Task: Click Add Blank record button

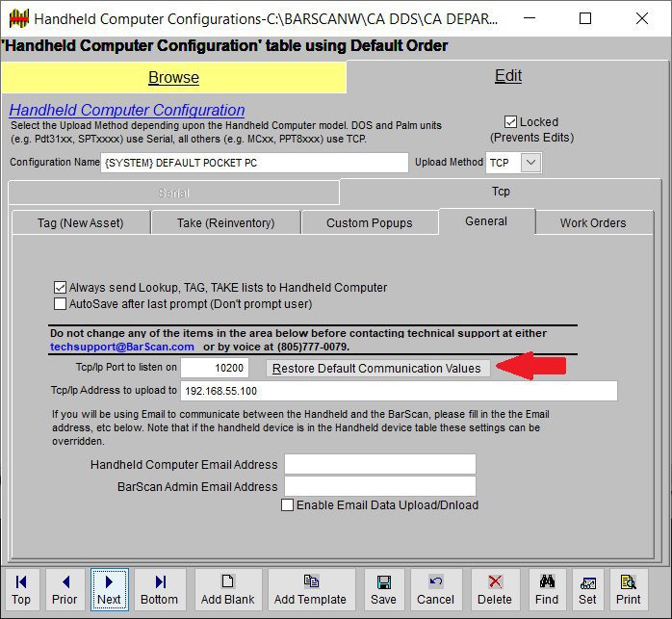Action: point(228,589)
